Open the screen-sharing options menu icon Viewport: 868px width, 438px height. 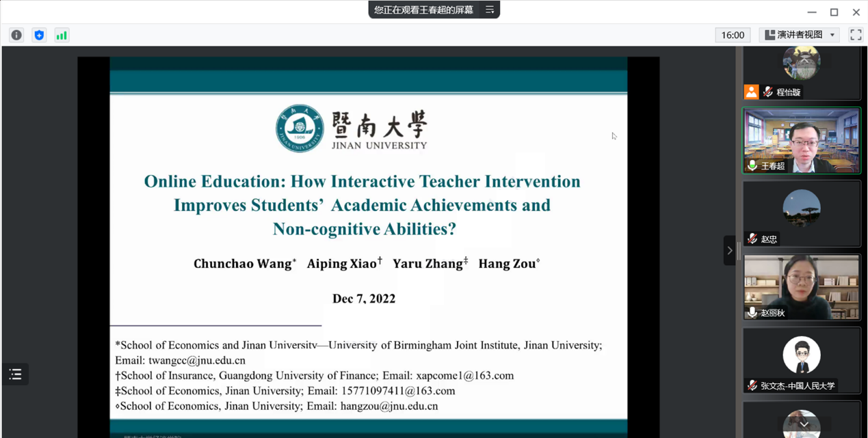coord(490,10)
